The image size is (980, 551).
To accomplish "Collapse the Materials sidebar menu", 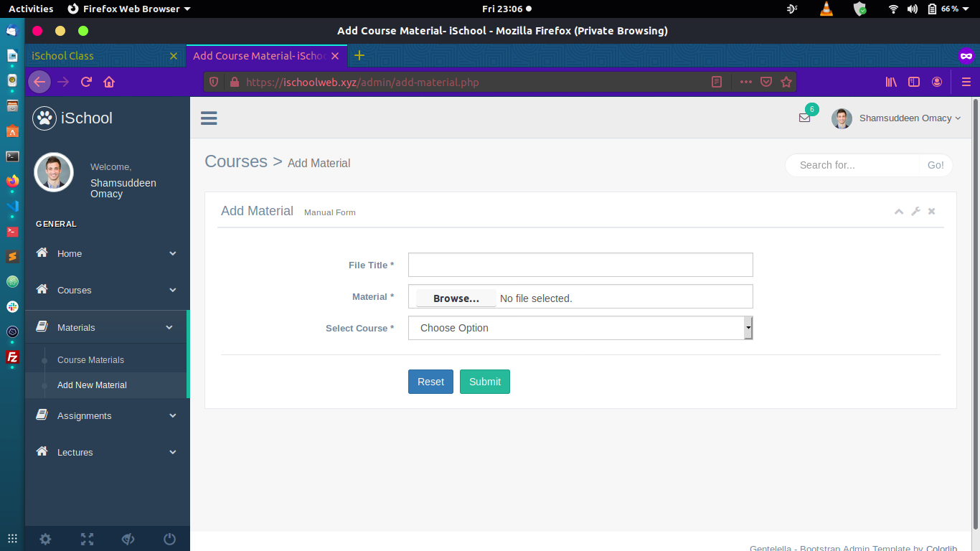I will (106, 327).
